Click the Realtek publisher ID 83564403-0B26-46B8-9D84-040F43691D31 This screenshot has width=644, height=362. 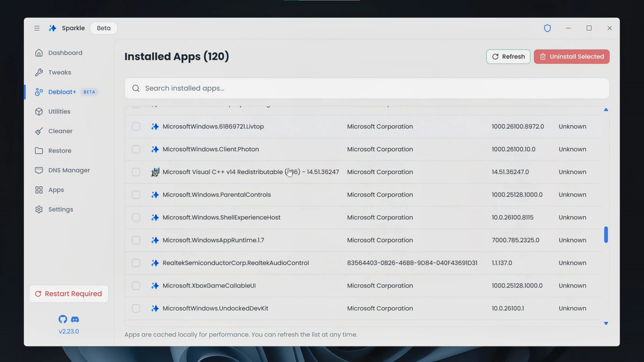click(x=412, y=263)
